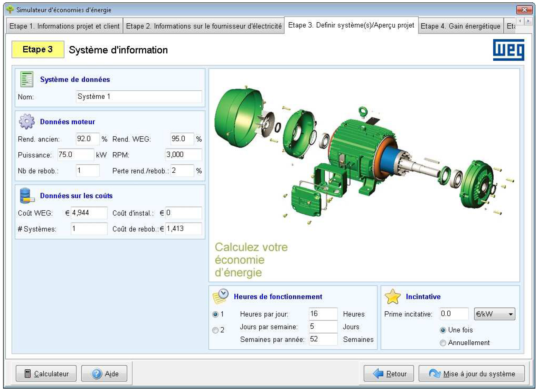This screenshot has width=540, height=392.
Task: Click the Nom field containing Système 1
Action: (139, 97)
